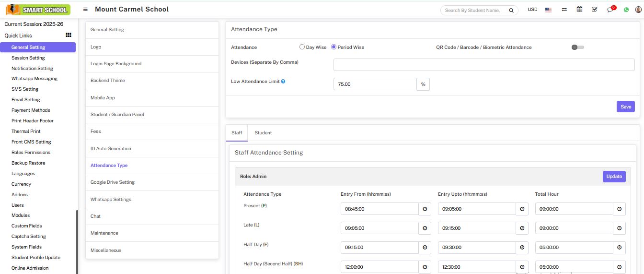Viewport: 644px width, 274px height.
Task: Open Google Drive Setting menu item
Action: [113, 182]
